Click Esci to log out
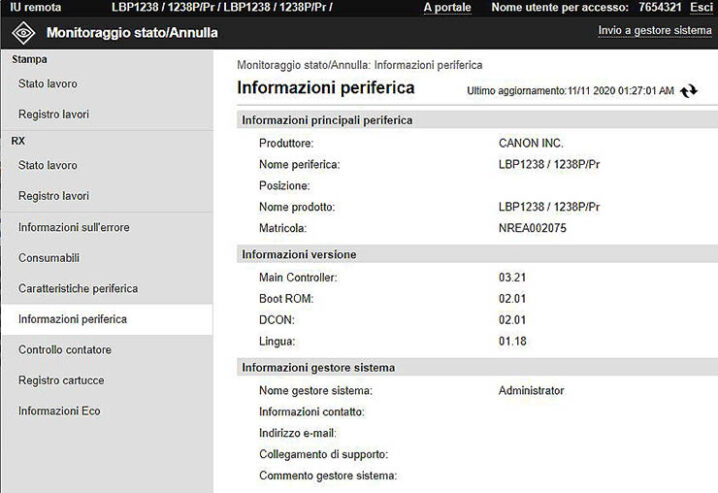The width and height of the screenshot is (718, 493). click(x=701, y=7)
